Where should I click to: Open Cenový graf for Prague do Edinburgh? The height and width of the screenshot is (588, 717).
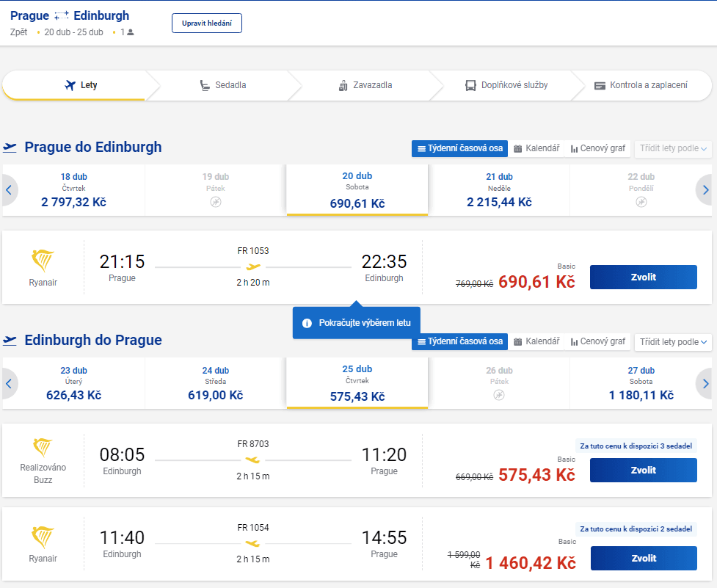pyautogui.click(x=597, y=148)
